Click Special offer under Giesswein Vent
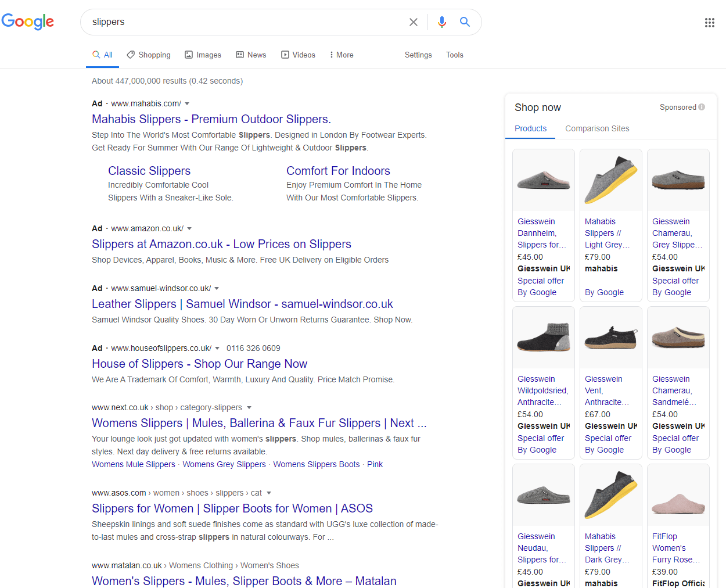This screenshot has width=726, height=588. (x=608, y=438)
